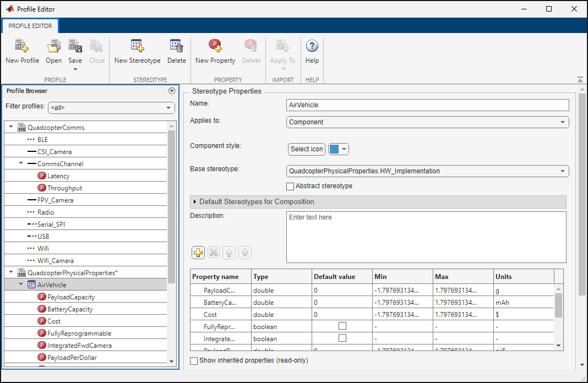Collapse the QuadcopterComms profile tree
Screen dimensions: 588x383
[11, 127]
